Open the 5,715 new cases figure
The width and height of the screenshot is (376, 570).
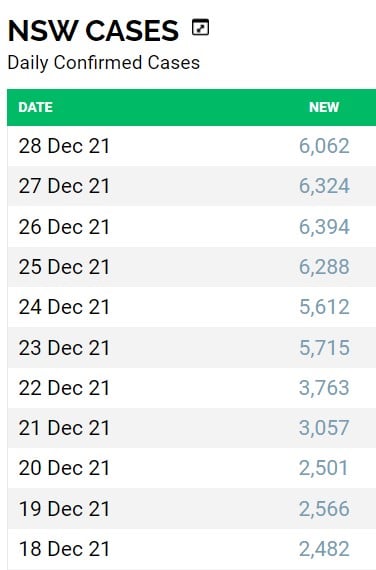[324, 348]
